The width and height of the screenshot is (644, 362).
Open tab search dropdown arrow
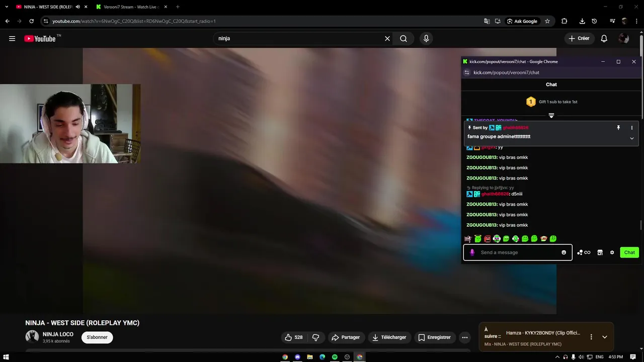click(x=7, y=7)
